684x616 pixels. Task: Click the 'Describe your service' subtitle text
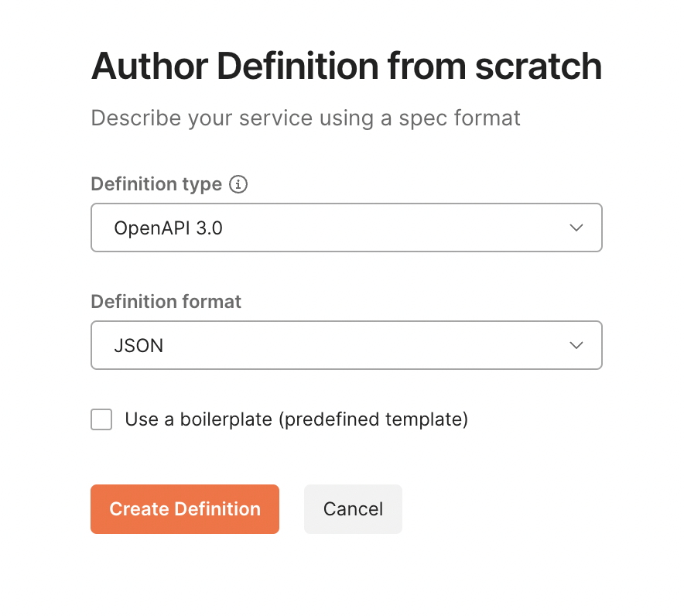click(306, 118)
